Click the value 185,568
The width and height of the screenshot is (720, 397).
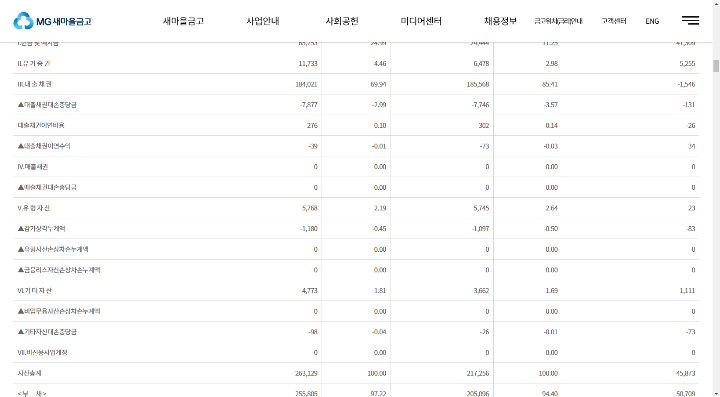click(x=478, y=84)
